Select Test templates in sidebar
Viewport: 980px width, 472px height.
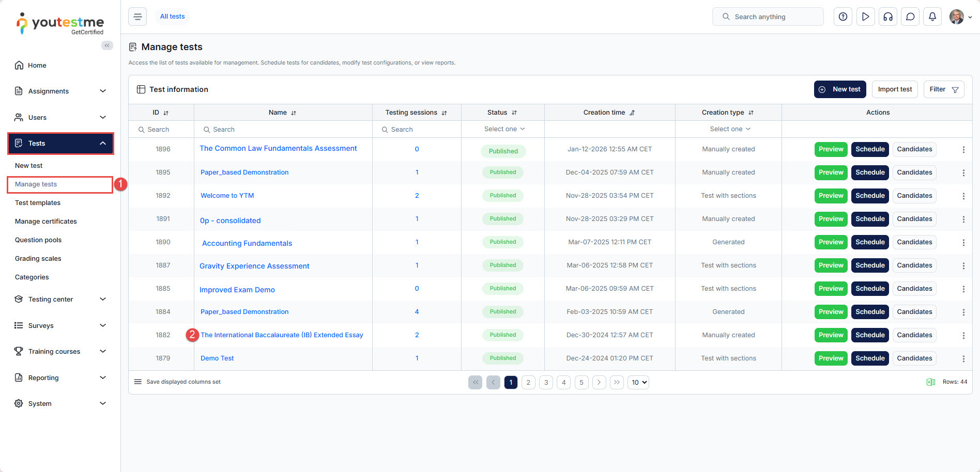pyautogui.click(x=38, y=202)
